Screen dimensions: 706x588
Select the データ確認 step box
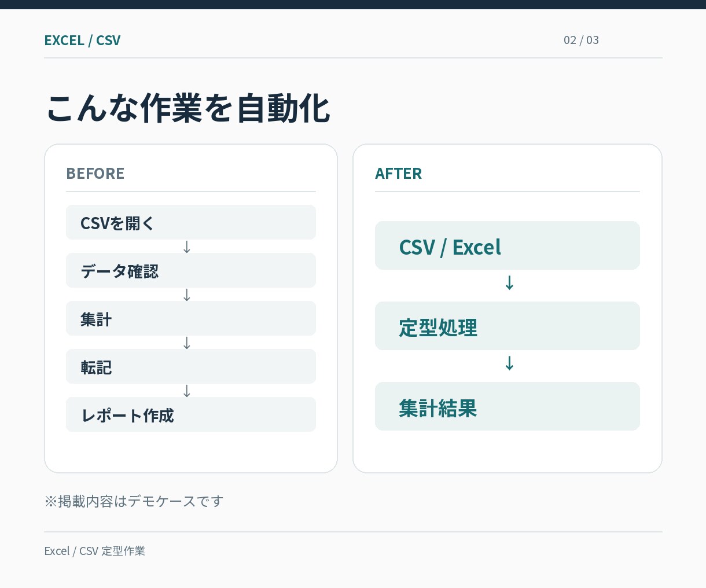pyautogui.click(x=191, y=270)
